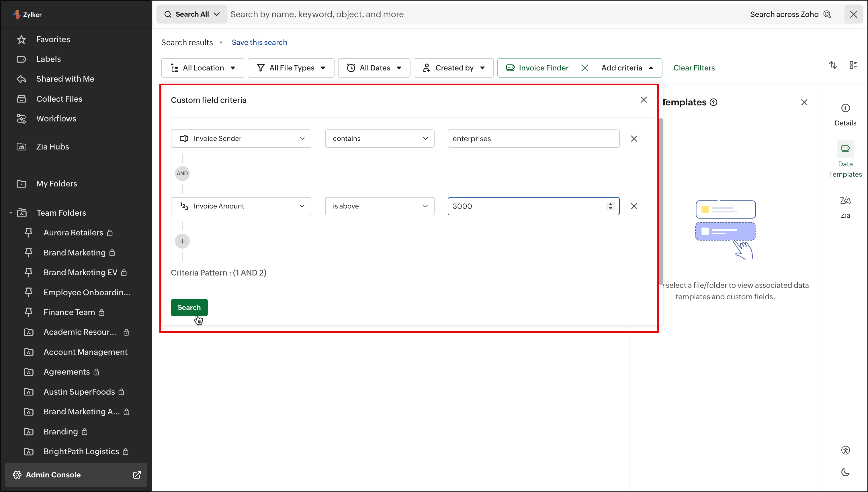
Task: Click the green Search button
Action: 189,308
